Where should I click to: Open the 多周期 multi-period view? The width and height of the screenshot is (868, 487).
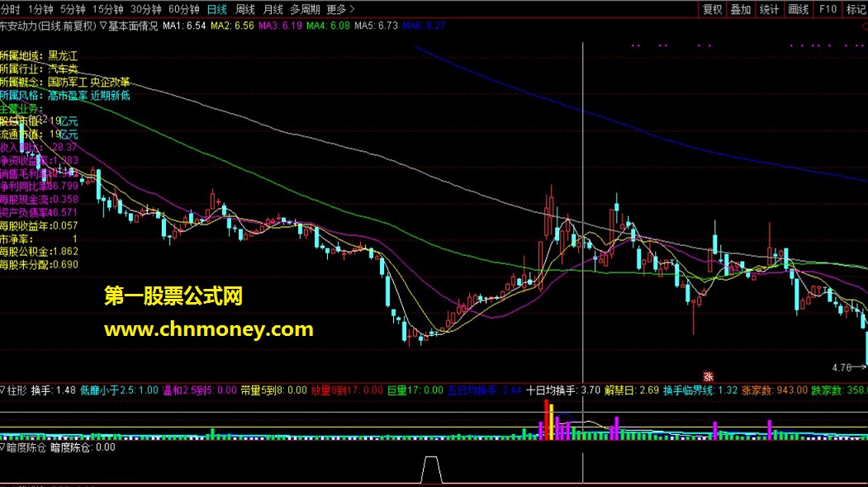click(x=305, y=9)
